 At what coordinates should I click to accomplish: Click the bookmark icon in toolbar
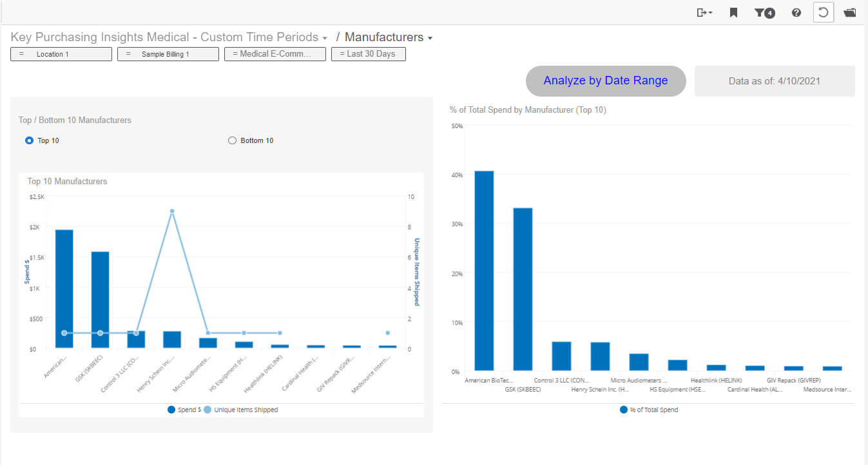click(x=733, y=13)
